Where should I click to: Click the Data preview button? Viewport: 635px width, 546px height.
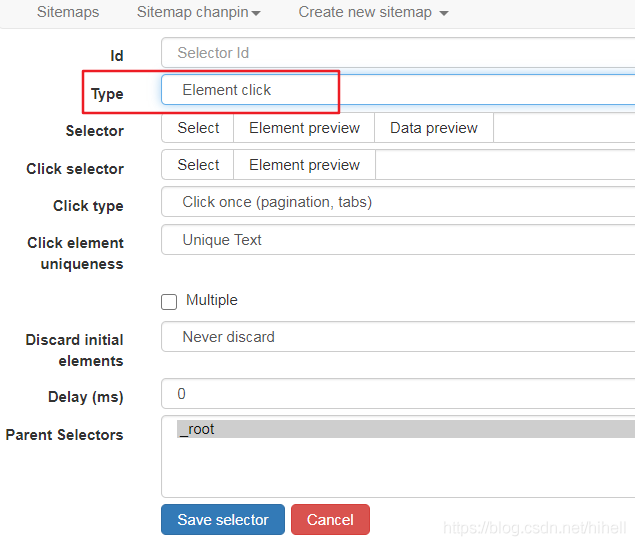(x=434, y=128)
